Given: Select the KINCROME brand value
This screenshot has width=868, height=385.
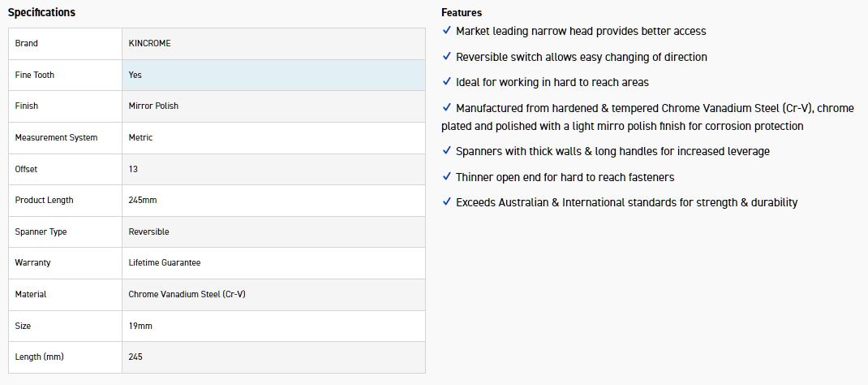Looking at the screenshot, I should [150, 43].
